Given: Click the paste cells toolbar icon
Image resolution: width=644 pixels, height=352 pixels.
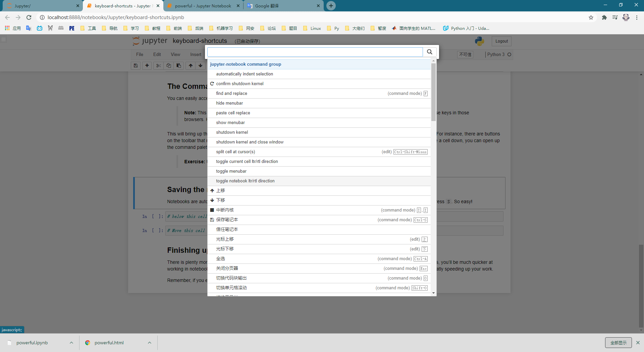Looking at the screenshot, I should tap(178, 66).
